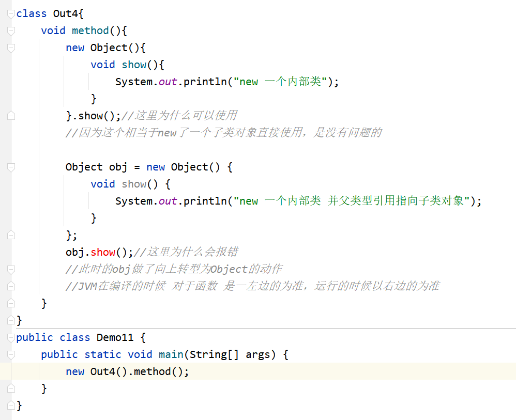Click the comment //此时的obj做了向上转型为Object的动作
This screenshot has width=516, height=420.
174,269
